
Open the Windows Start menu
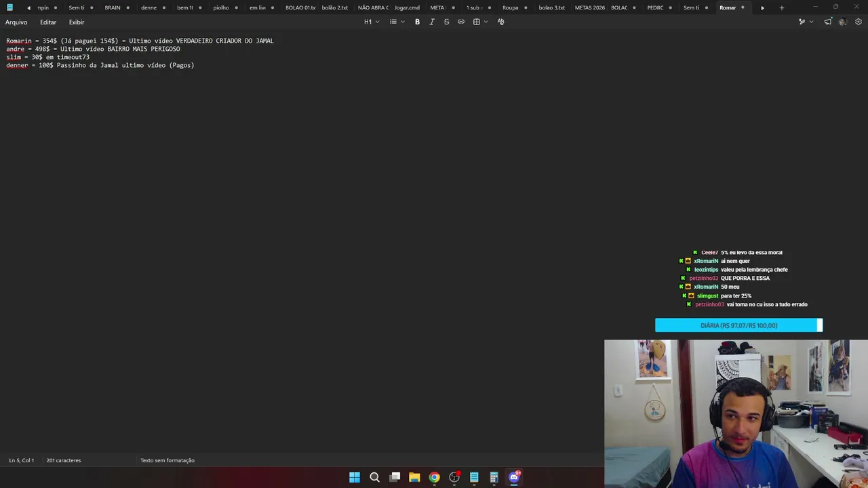[x=355, y=477]
